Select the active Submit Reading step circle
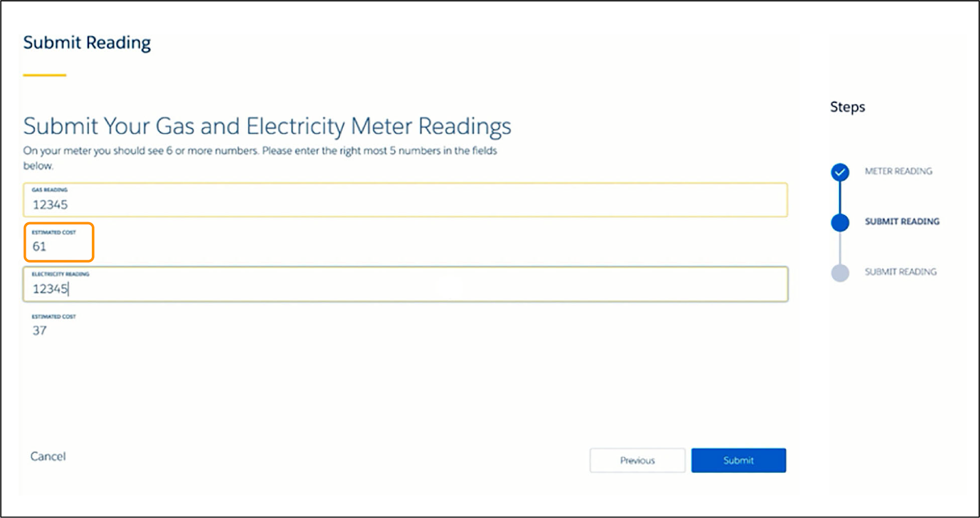This screenshot has height=518, width=980. [839, 222]
